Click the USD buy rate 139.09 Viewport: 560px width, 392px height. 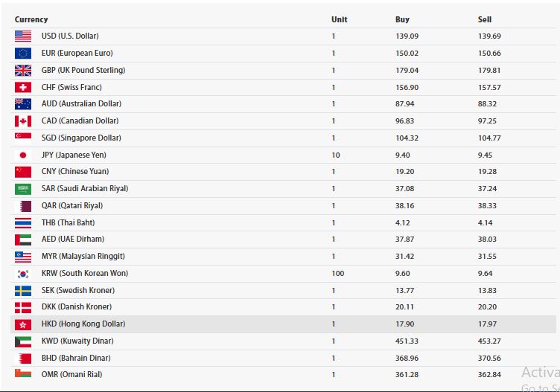click(x=407, y=36)
